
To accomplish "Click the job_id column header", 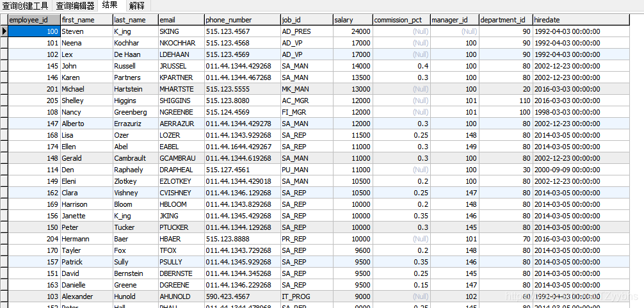I will [x=307, y=20].
